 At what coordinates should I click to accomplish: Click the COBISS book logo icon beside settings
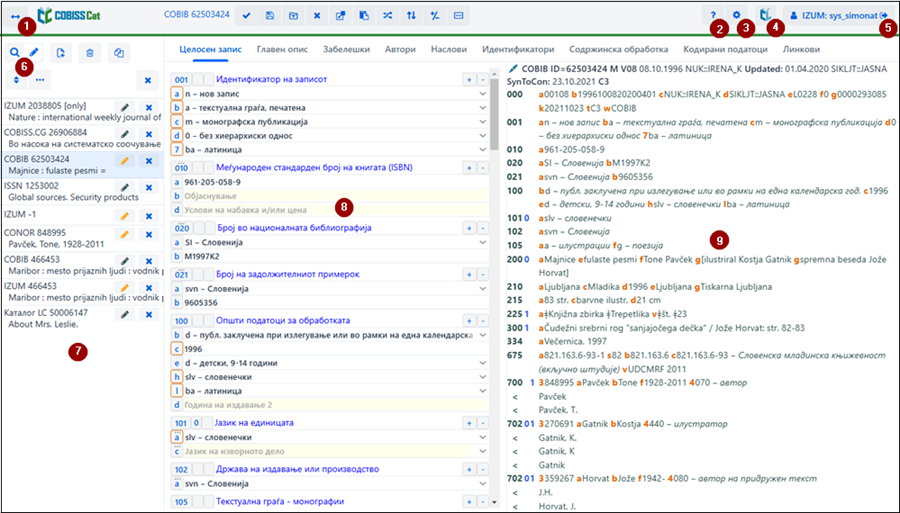(765, 15)
